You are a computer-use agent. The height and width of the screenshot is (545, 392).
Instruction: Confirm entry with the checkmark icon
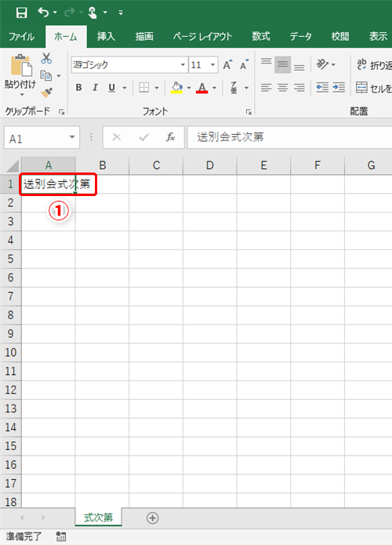[x=143, y=137]
